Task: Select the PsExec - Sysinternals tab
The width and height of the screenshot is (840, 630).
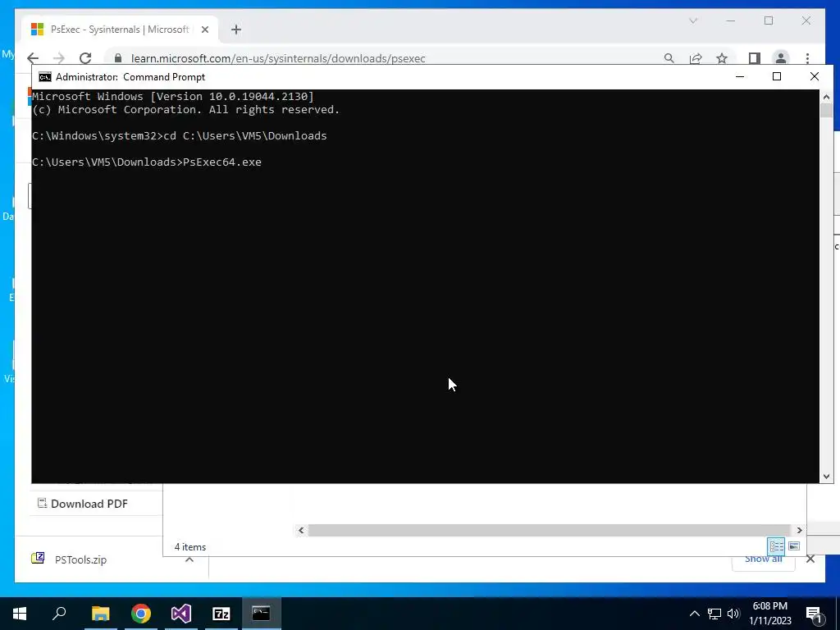Action: [x=120, y=30]
